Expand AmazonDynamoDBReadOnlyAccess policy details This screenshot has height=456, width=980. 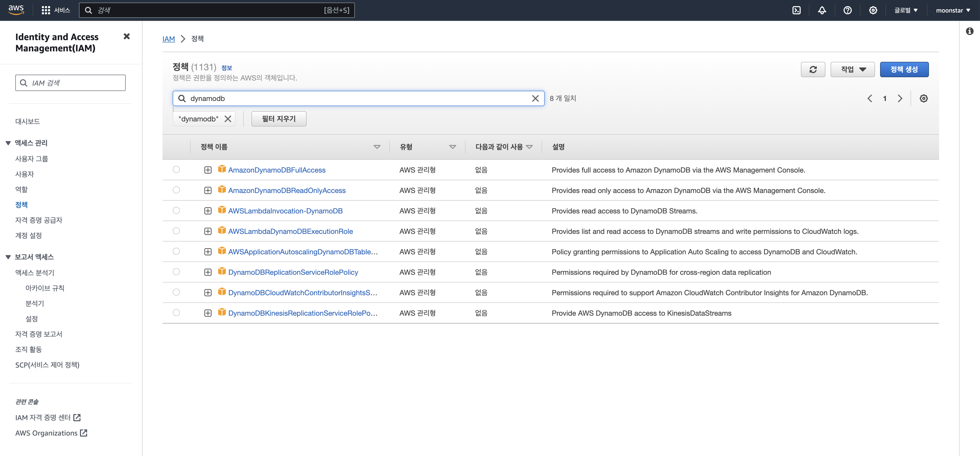[x=208, y=190]
